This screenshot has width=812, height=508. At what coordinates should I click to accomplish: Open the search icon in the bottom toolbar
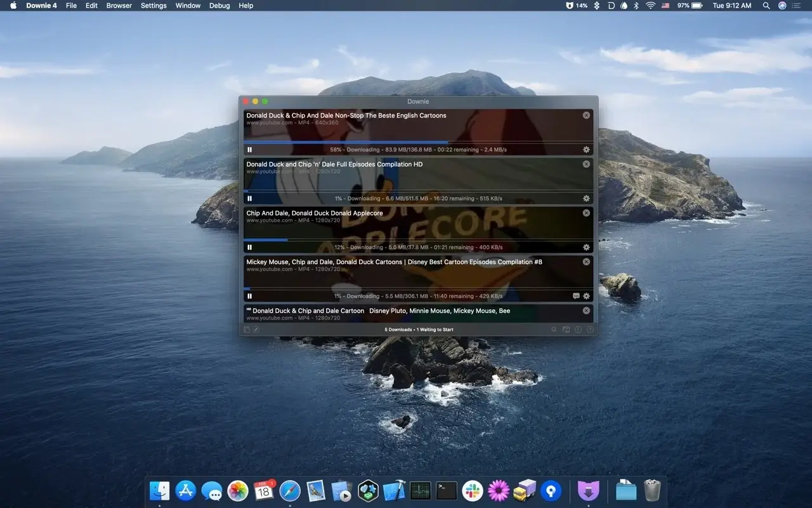(554, 330)
